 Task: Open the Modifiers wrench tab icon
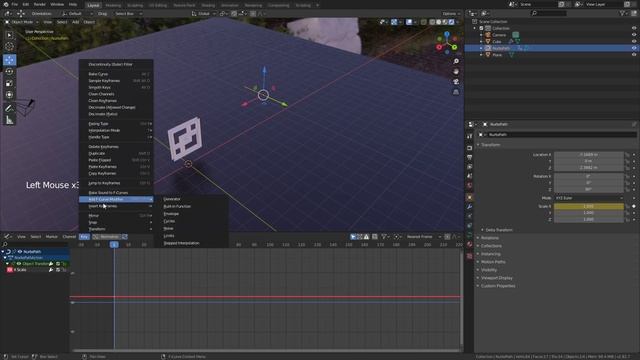[x=469, y=207]
